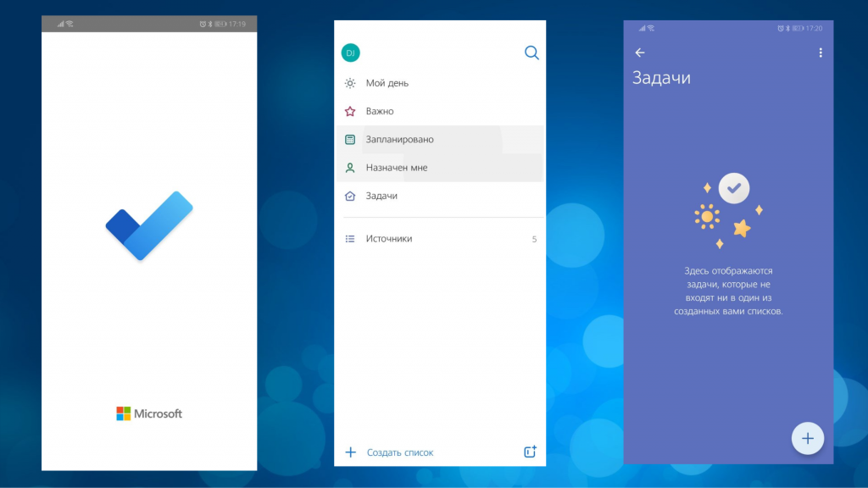This screenshot has height=488, width=868.
Task: Open the Источники list
Action: 440,239
